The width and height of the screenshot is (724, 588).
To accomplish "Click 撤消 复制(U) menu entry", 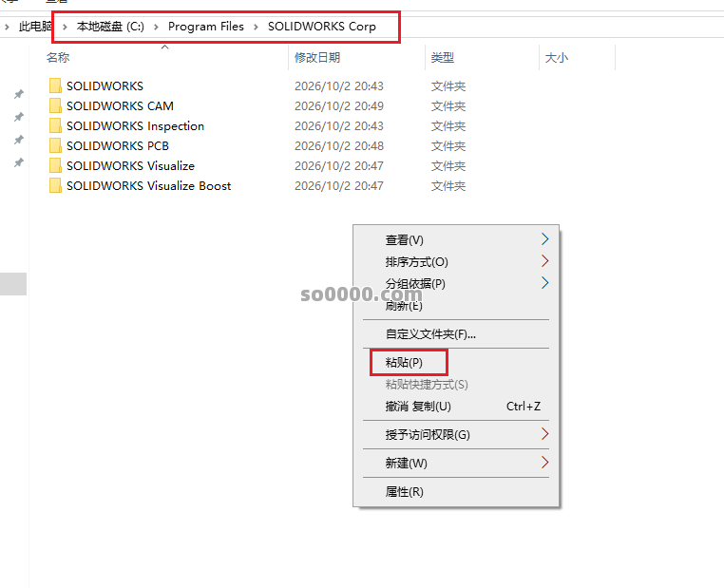I will pyautogui.click(x=456, y=407).
